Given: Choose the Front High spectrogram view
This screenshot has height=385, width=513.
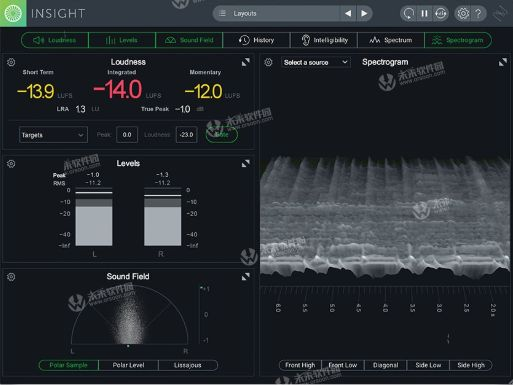Looking at the screenshot, I should pos(300,365).
